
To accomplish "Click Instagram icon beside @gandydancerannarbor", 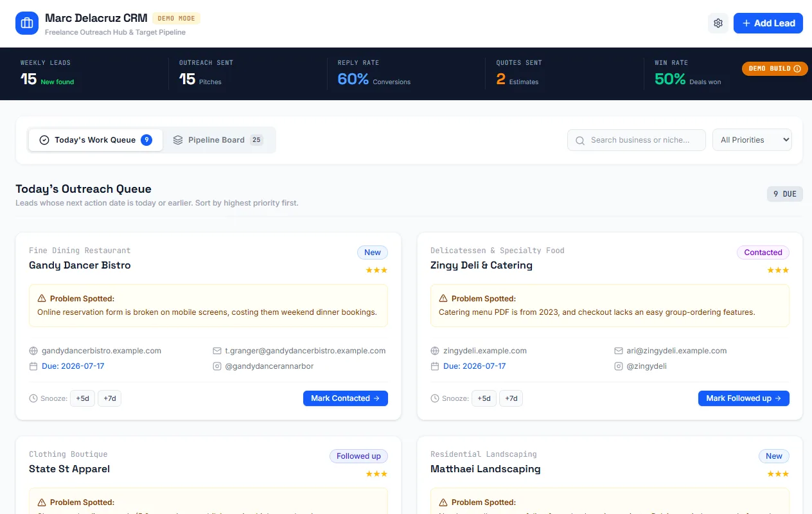I will (x=217, y=366).
